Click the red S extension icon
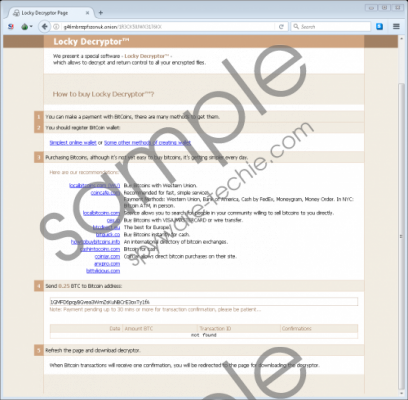Viewport: 408px width, 400px height. pyautogui.click(x=11, y=27)
